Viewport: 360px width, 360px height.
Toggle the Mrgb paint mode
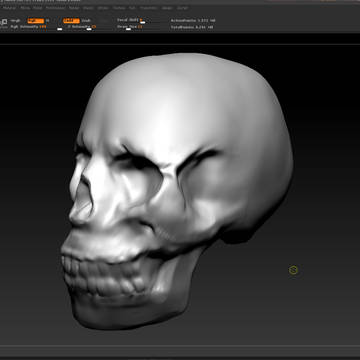[15, 21]
